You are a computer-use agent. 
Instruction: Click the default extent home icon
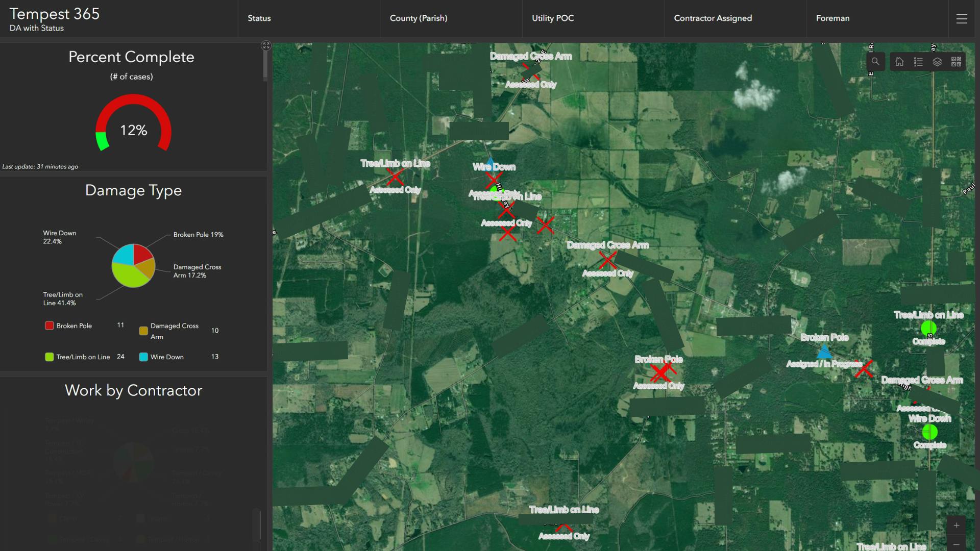pos(899,62)
